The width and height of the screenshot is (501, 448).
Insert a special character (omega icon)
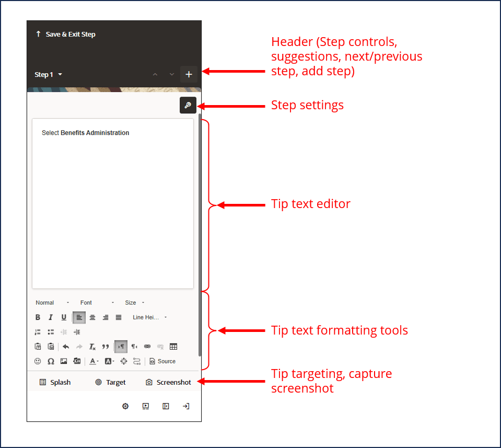(50, 361)
